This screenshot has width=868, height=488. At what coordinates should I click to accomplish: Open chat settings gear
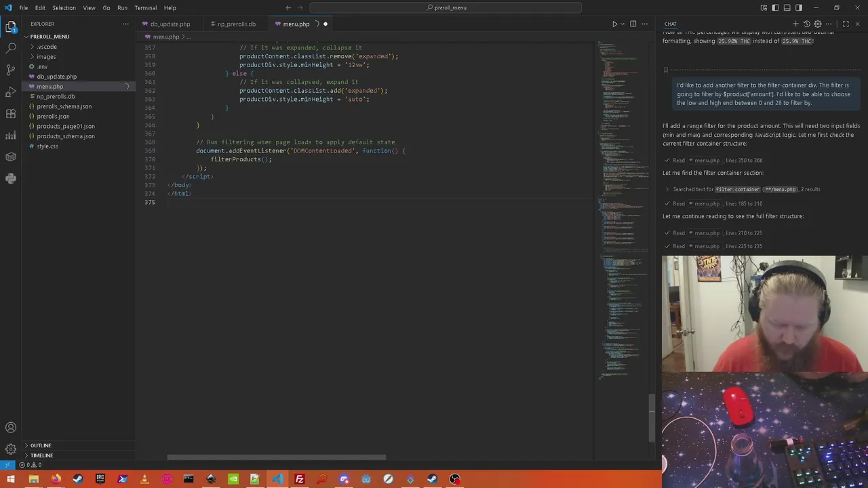tap(818, 24)
